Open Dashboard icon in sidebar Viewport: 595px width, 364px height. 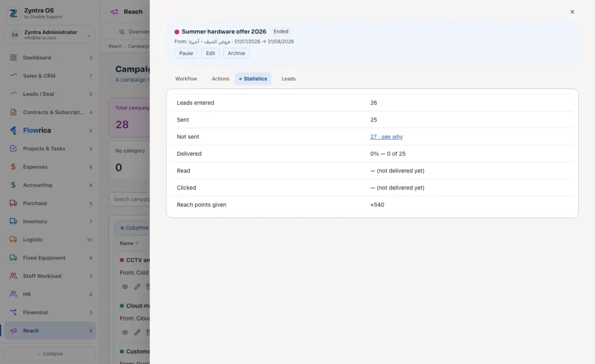point(13,58)
